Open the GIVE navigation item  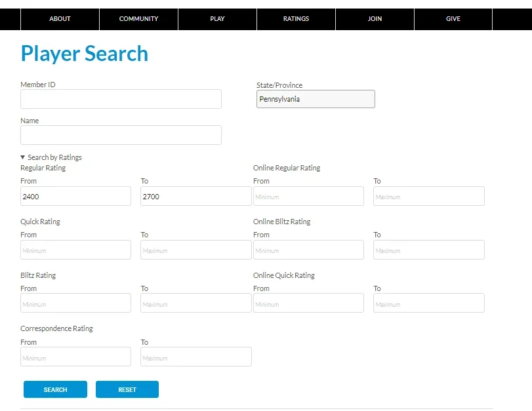tap(453, 19)
